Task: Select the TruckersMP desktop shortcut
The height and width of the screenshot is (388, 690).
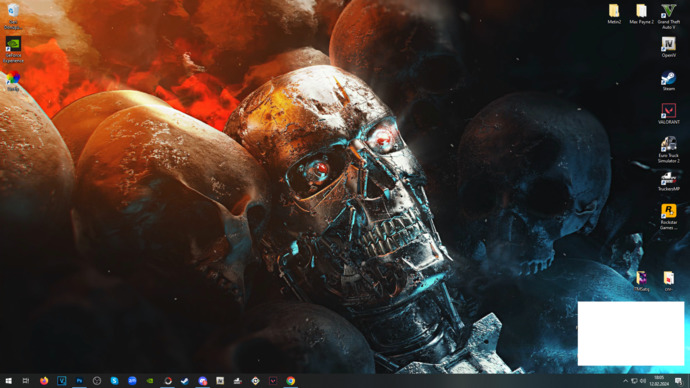Action: pos(668,181)
